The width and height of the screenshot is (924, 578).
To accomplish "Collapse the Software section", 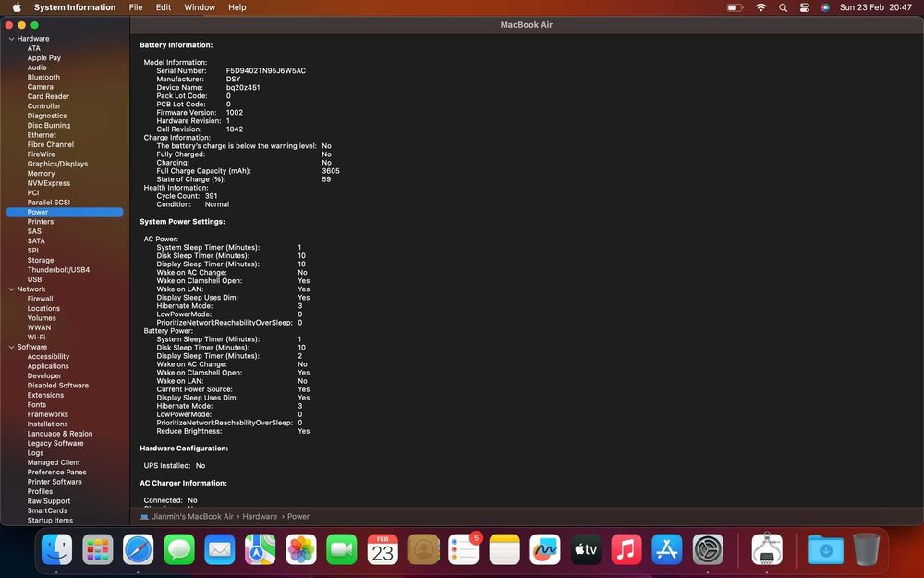I will tap(11, 348).
